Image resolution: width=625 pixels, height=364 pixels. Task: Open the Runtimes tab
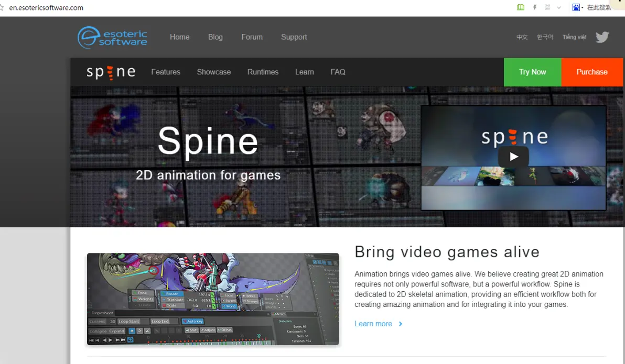pyautogui.click(x=263, y=72)
